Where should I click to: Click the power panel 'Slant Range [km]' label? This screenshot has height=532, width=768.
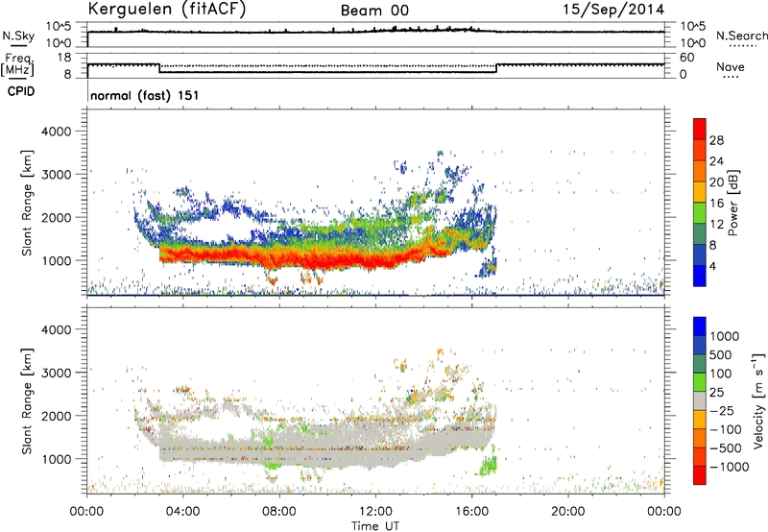click(27, 203)
